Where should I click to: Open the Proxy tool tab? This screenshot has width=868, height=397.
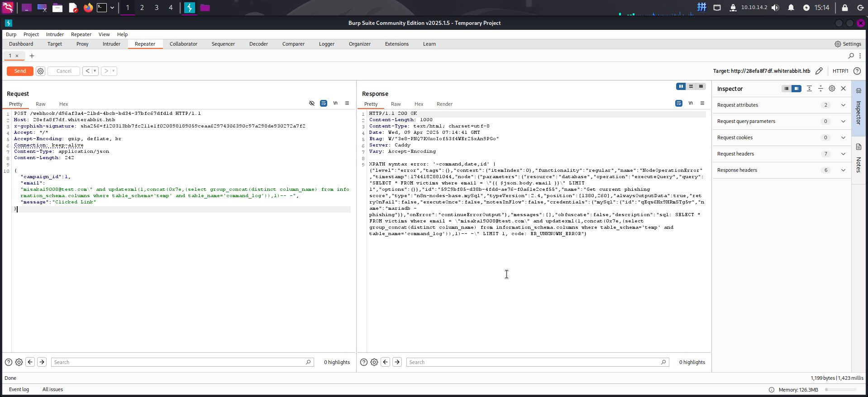pyautogui.click(x=82, y=44)
